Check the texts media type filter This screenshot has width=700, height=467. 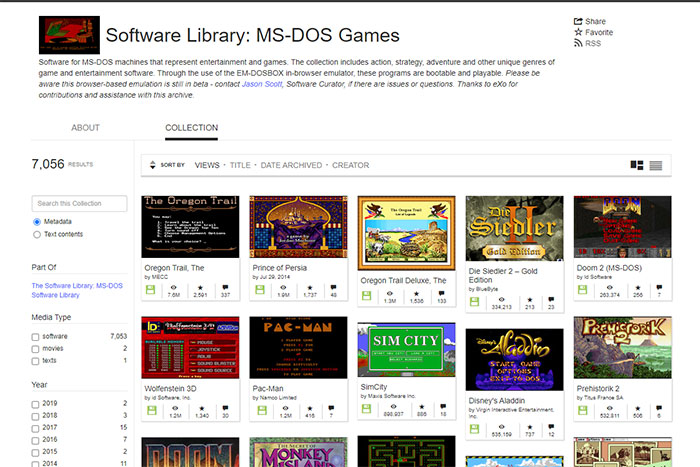(x=35, y=361)
